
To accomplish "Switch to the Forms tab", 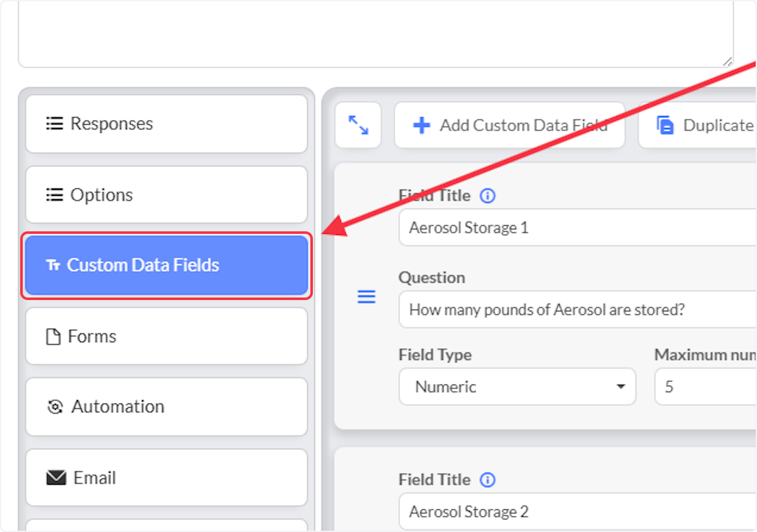I will click(x=167, y=336).
